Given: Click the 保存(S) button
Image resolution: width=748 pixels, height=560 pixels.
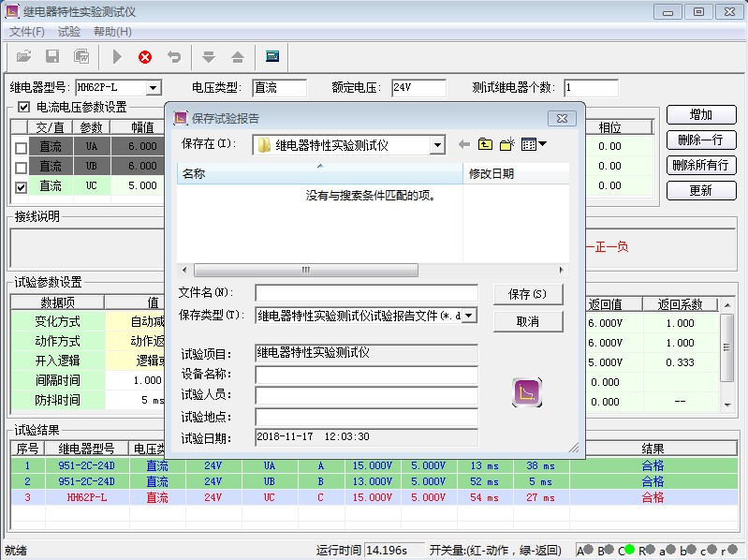Looking at the screenshot, I should (527, 294).
